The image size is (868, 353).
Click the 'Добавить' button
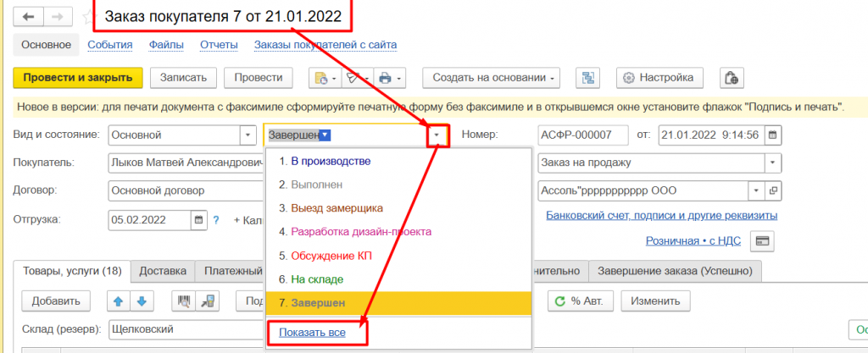[57, 301]
